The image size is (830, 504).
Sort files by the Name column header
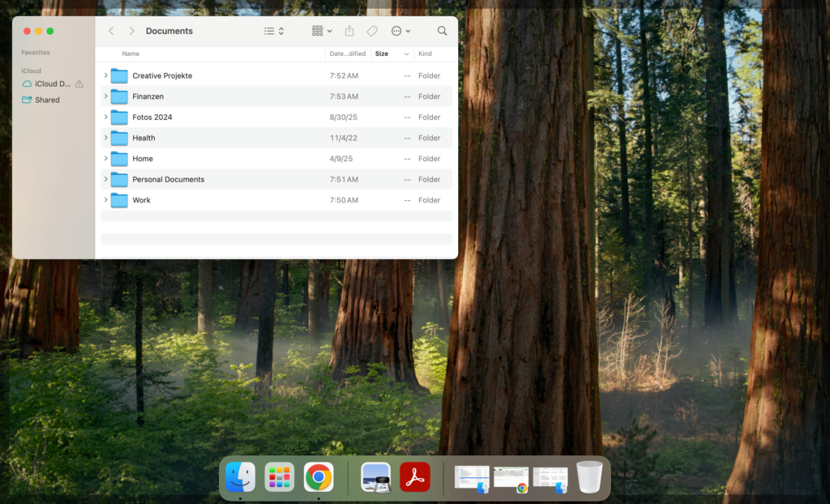pos(130,53)
